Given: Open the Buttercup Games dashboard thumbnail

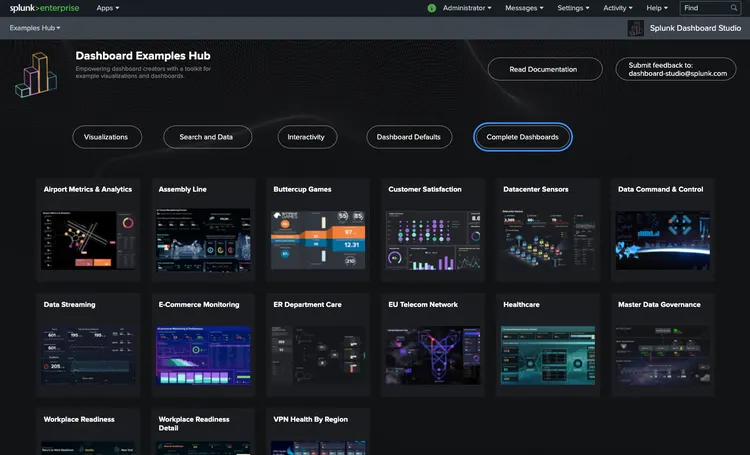Looking at the screenshot, I should click(319, 239).
